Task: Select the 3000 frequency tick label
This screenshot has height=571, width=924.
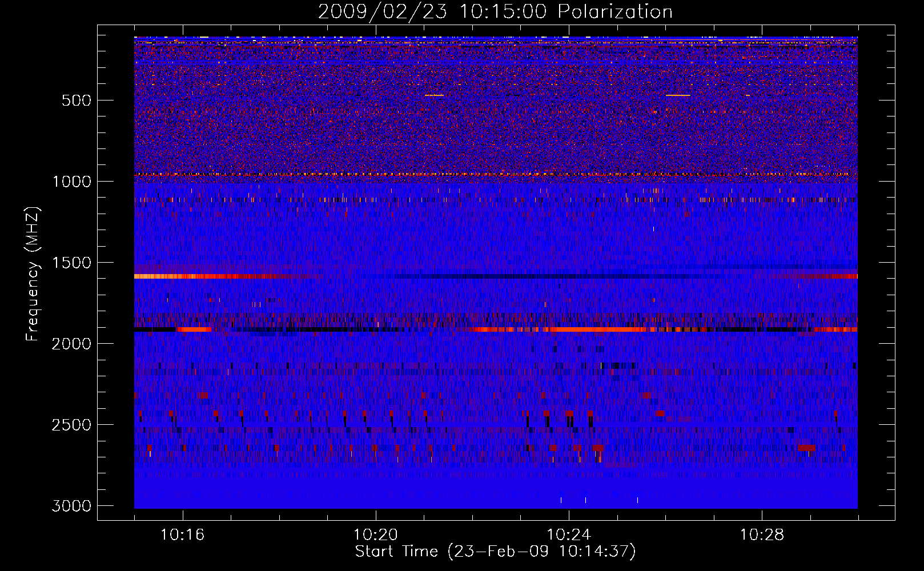Action: click(x=72, y=506)
